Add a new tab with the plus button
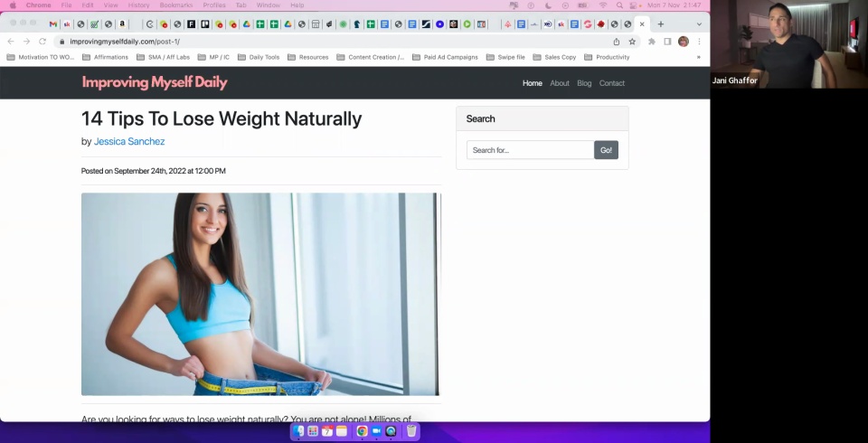The image size is (868, 443). point(660,24)
